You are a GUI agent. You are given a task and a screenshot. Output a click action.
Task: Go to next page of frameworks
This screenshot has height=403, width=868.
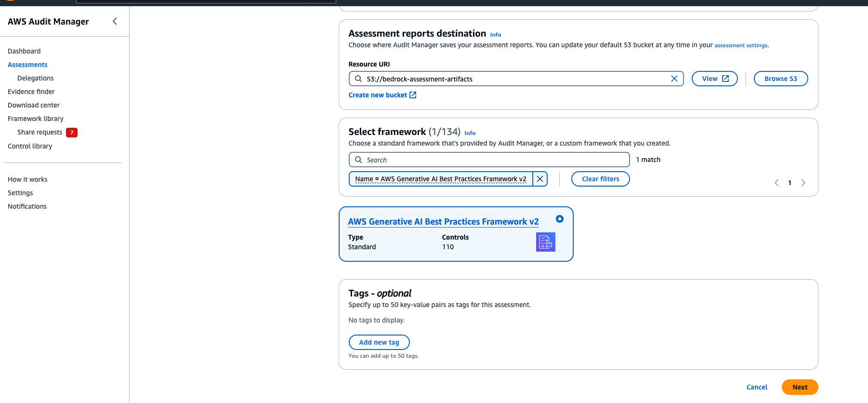click(x=803, y=183)
